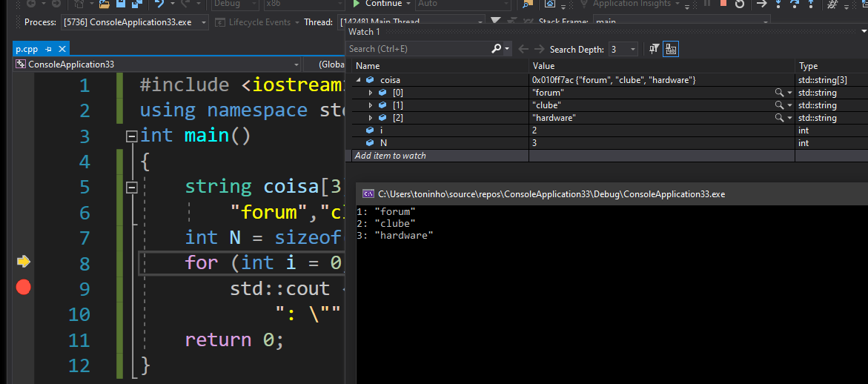Click the Watch search input field
The width and height of the screenshot is (868, 384).
tap(419, 49)
